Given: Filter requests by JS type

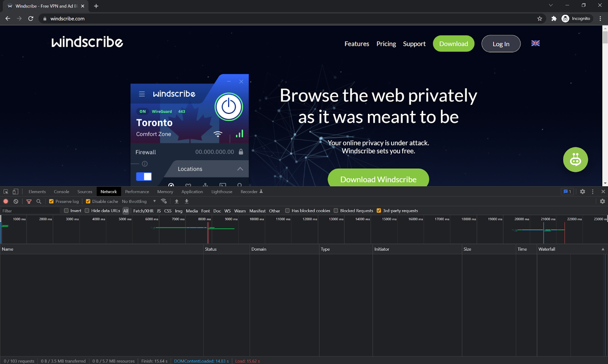Looking at the screenshot, I should pyautogui.click(x=159, y=211).
